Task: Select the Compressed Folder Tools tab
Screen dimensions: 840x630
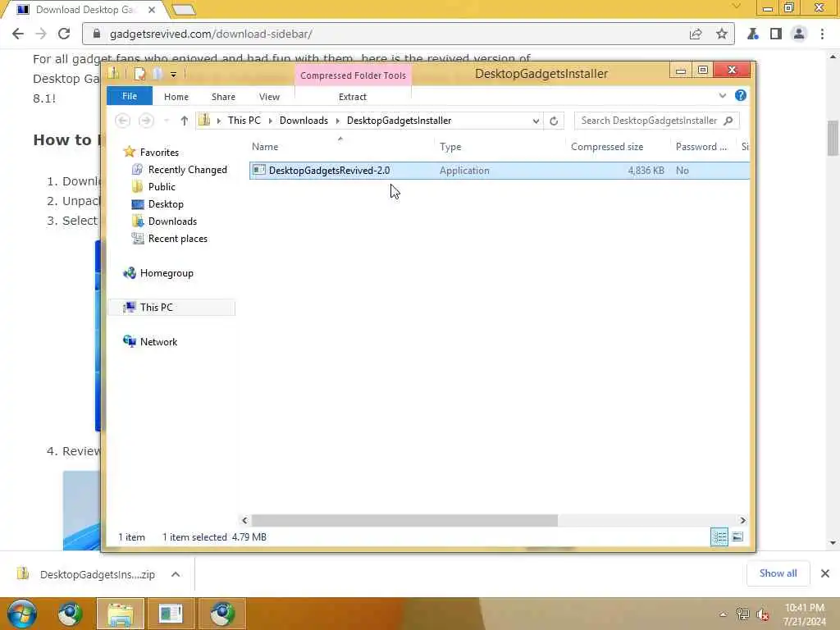Action: click(x=353, y=75)
